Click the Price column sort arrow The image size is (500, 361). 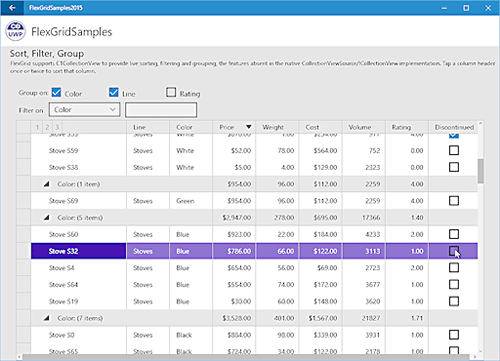(x=248, y=127)
